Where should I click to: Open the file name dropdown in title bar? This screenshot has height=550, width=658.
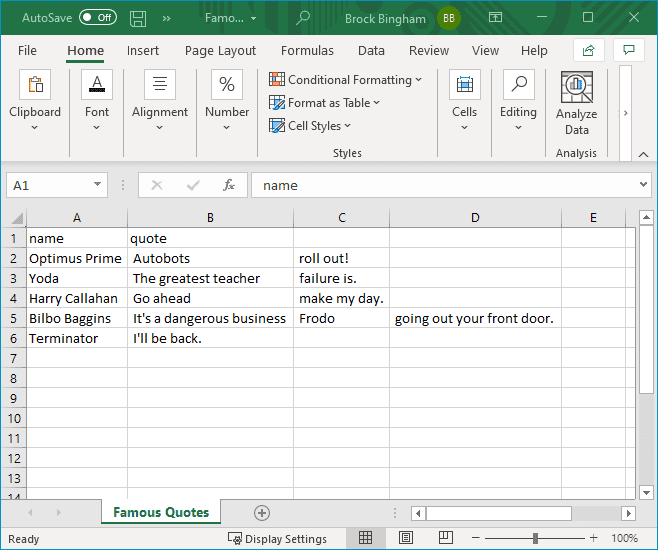pos(253,18)
